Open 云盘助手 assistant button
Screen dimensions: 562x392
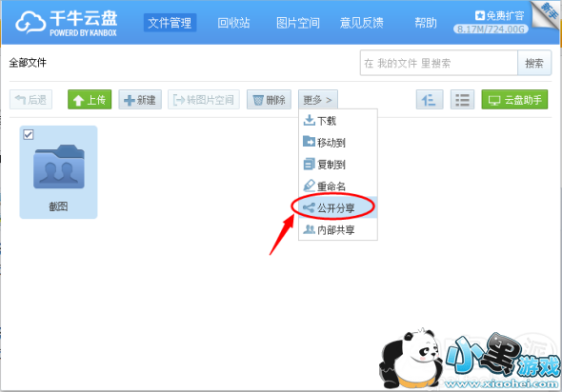click(514, 100)
